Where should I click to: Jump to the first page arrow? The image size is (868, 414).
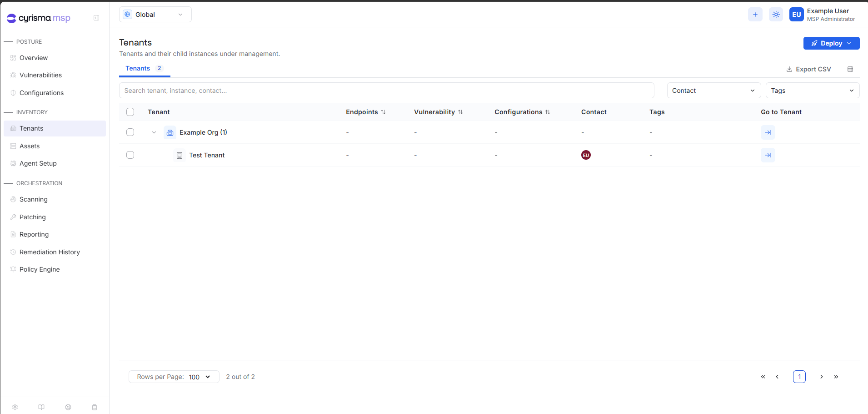(763, 377)
